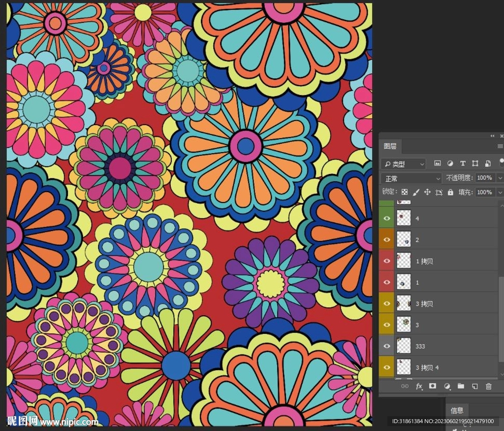Hide layer 3 拷贝 via eye icon
This screenshot has width=504, height=431.
[387, 303]
